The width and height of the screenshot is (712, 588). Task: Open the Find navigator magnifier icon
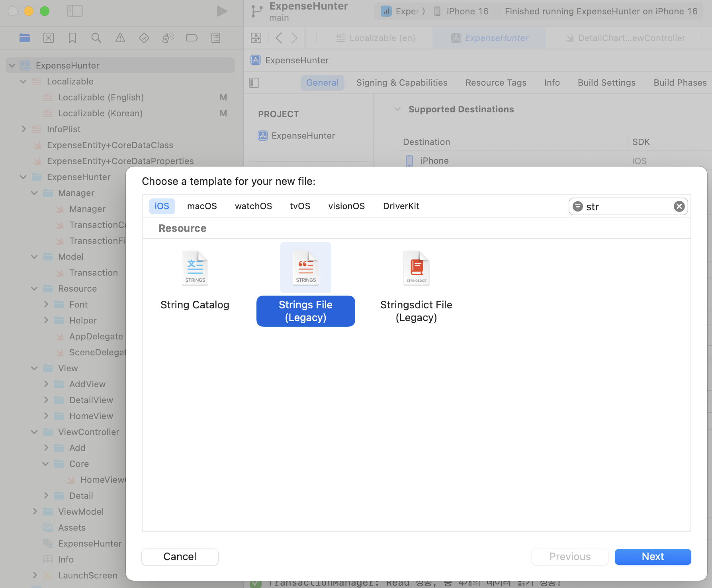tap(96, 38)
